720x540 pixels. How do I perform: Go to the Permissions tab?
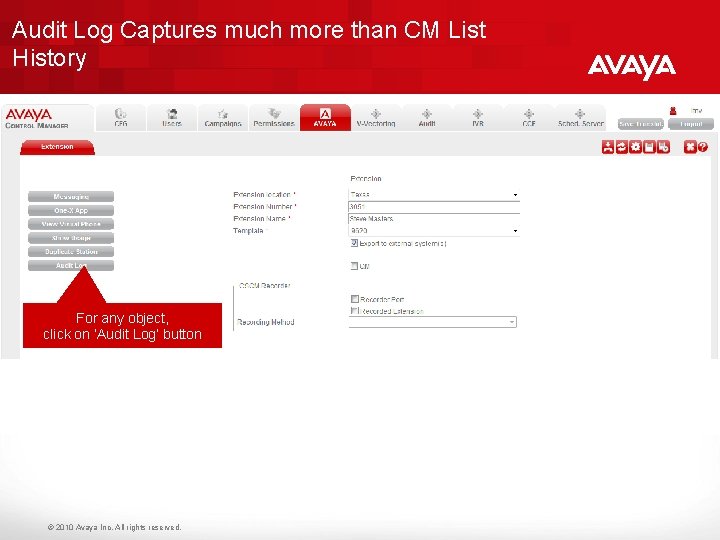coord(274,118)
